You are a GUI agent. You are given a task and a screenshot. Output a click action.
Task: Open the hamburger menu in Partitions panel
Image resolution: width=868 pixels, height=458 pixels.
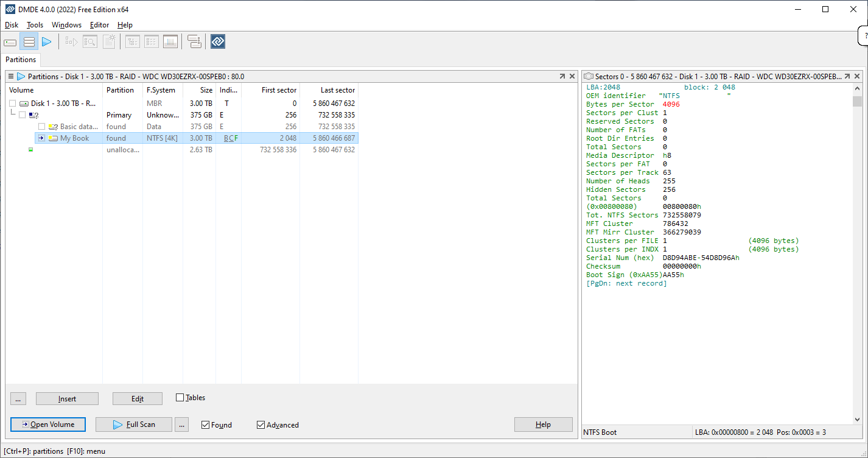point(11,77)
